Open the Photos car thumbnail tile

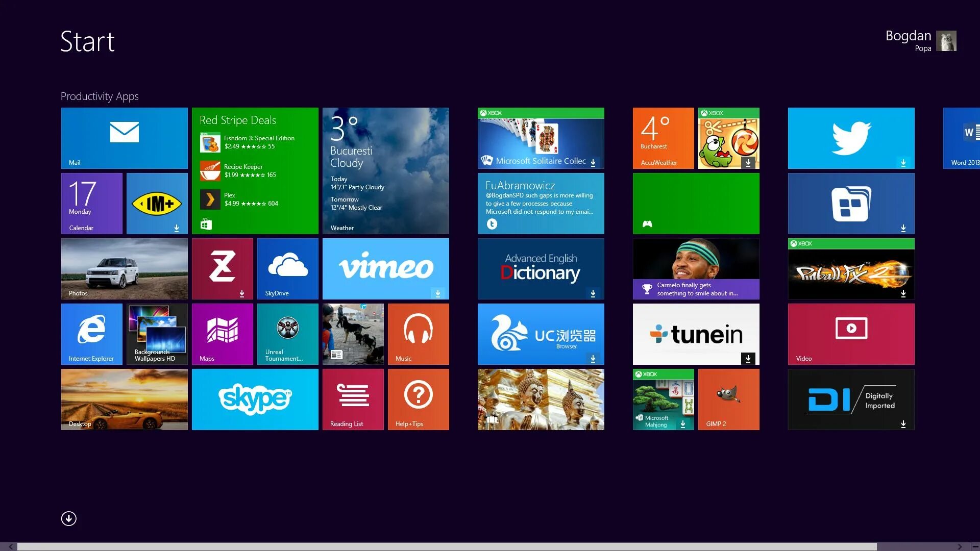pos(124,268)
